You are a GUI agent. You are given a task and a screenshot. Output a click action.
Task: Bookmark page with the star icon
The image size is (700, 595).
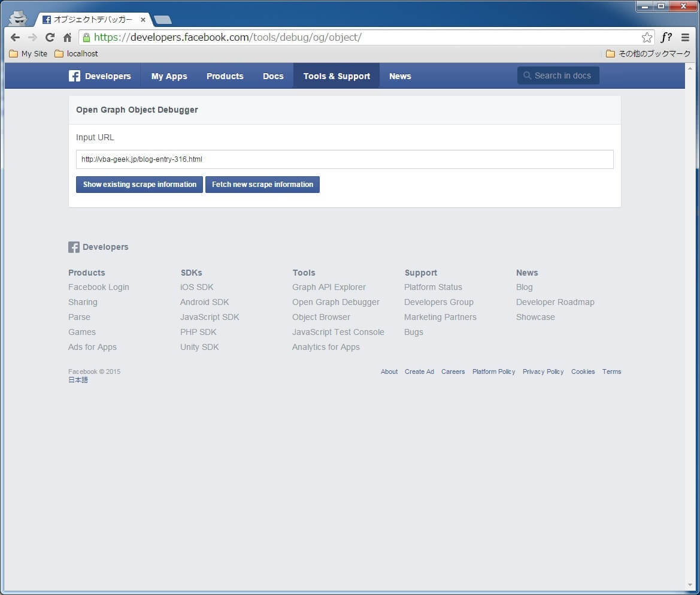(647, 37)
